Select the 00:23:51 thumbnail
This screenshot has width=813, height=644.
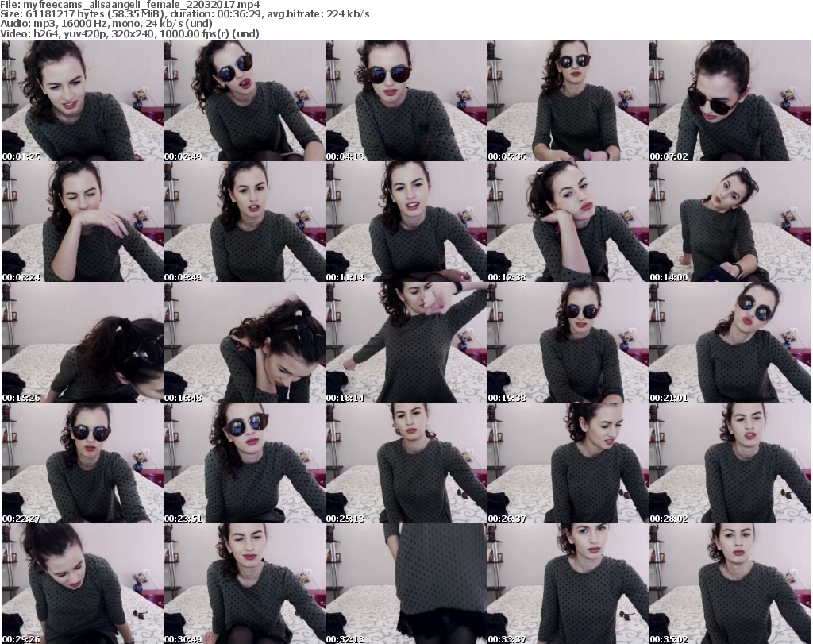[x=245, y=464]
